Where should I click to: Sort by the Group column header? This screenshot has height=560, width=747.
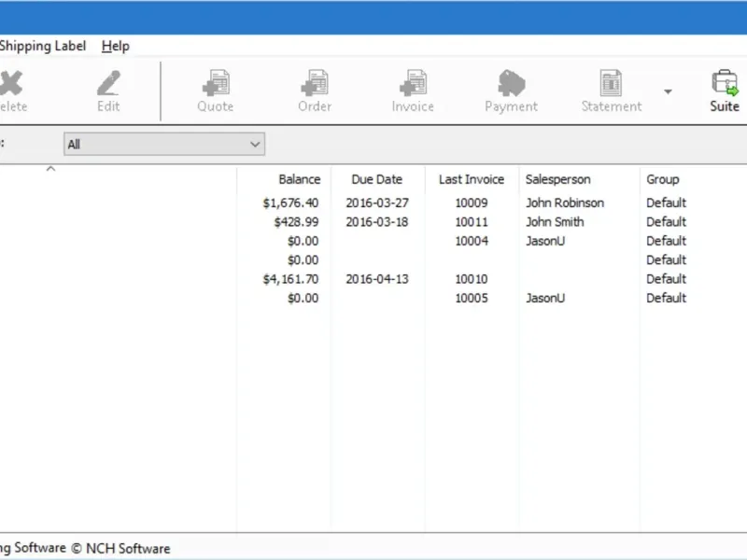click(663, 179)
